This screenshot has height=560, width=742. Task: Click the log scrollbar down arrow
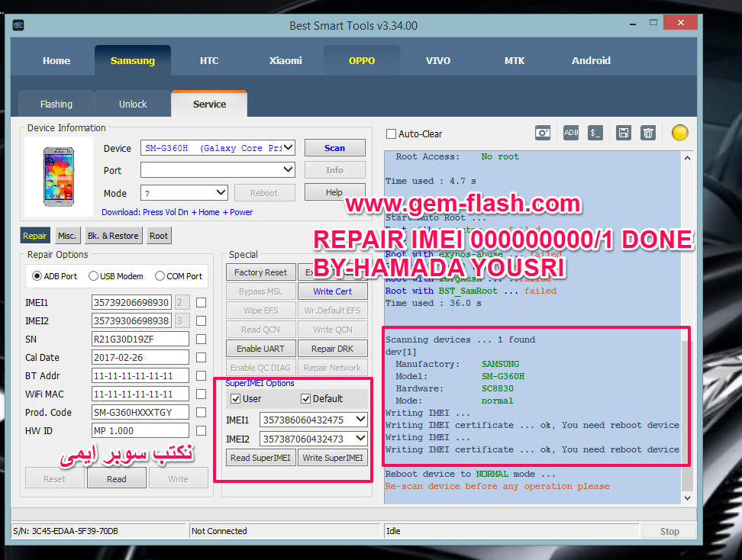point(687,498)
